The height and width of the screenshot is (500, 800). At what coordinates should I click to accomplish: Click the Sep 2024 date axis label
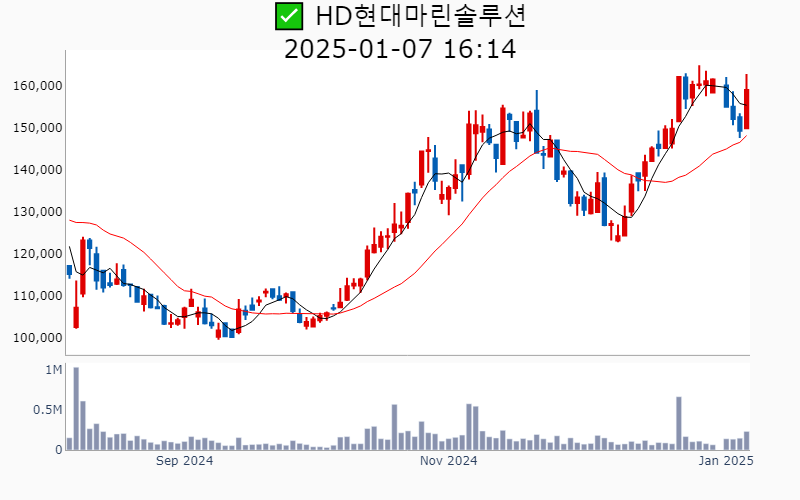point(184,461)
